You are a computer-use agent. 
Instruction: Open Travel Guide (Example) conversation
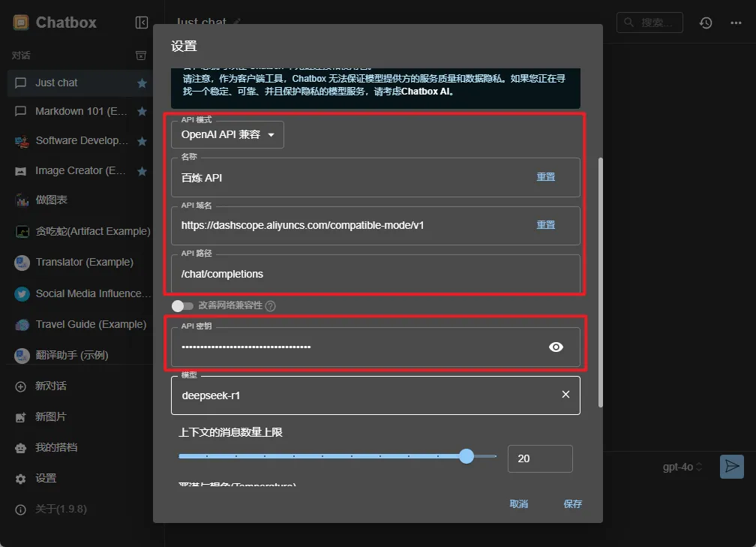pyautogui.click(x=80, y=325)
